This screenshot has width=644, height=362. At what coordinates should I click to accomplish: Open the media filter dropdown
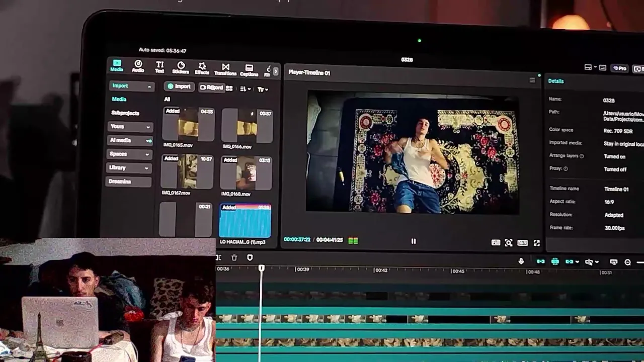tap(263, 89)
